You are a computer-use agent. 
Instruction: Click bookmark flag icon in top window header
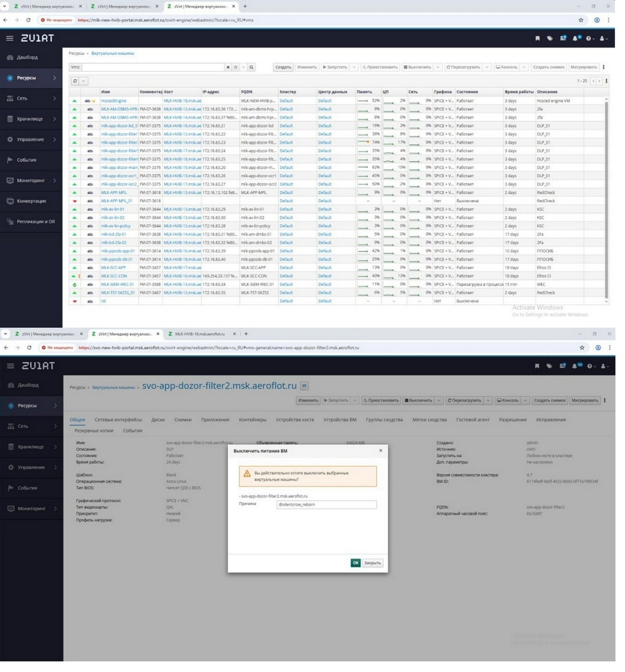(538, 38)
